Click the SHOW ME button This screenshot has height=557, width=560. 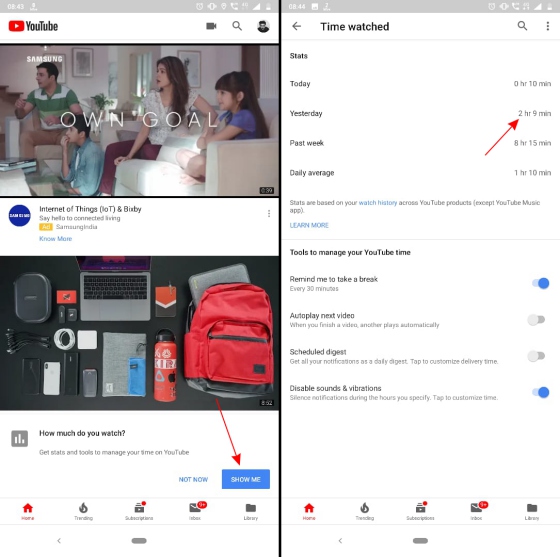246,479
